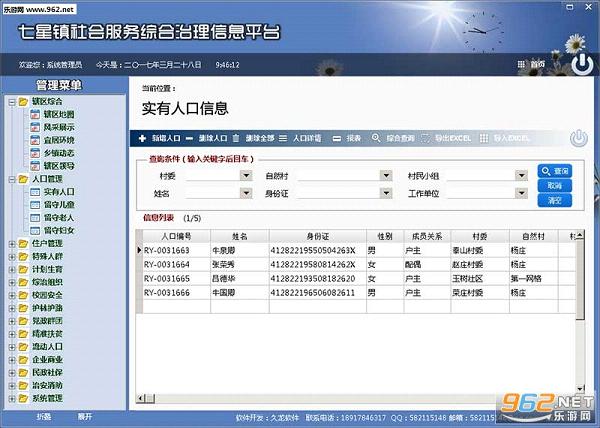This screenshot has width=600, height=428.
Task: Expand the 综治组织 tree node
Action: (12, 283)
